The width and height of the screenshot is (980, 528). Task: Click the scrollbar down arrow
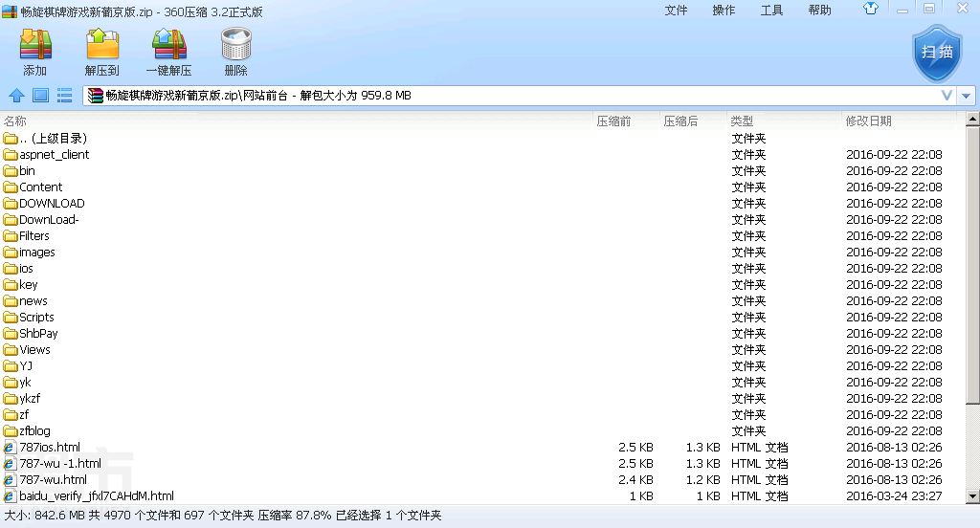tap(972, 496)
